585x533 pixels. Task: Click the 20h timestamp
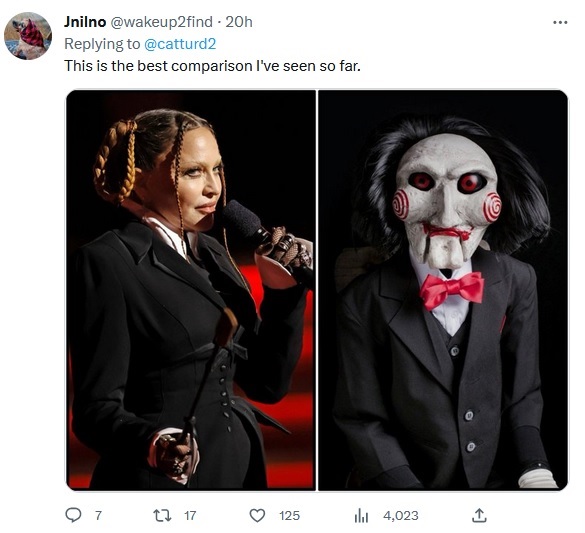[239, 22]
